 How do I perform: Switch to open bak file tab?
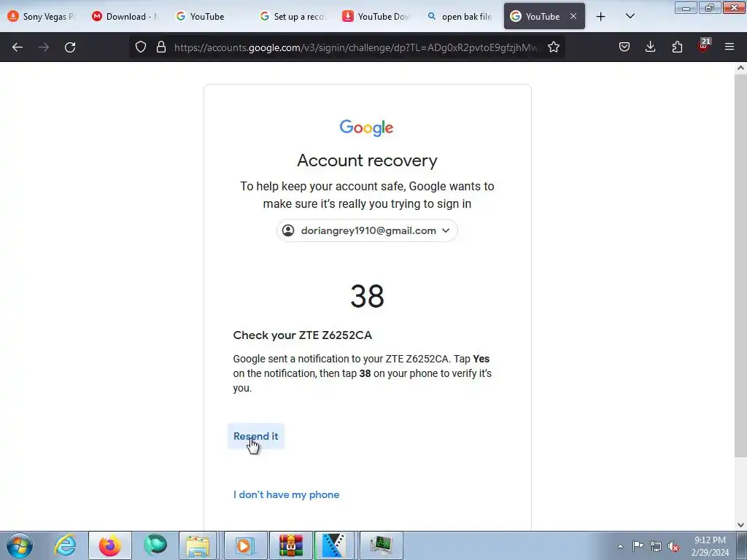click(462, 17)
